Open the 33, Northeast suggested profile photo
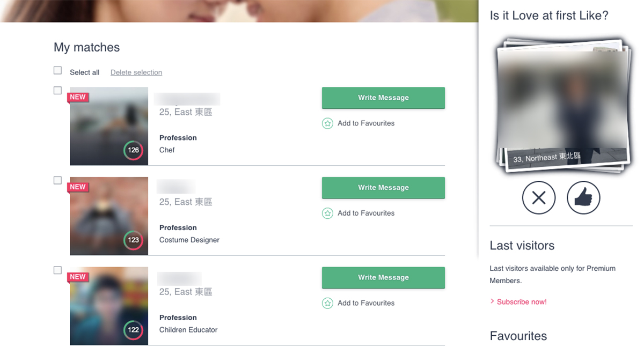This screenshot has height=354, width=644. click(x=562, y=105)
